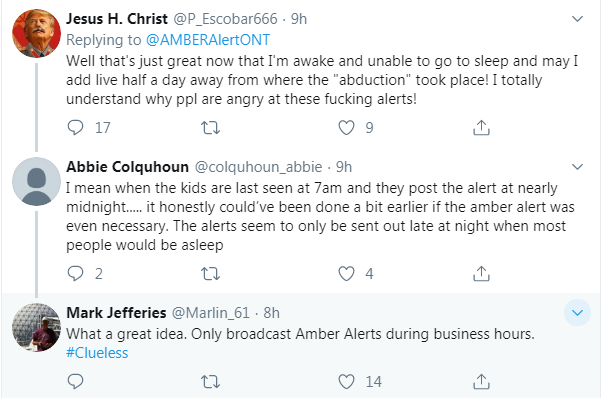Like Mark Jefferies' tweet with 14 likes
Image resolution: width=602 pixels, height=398 pixels.
(346, 381)
